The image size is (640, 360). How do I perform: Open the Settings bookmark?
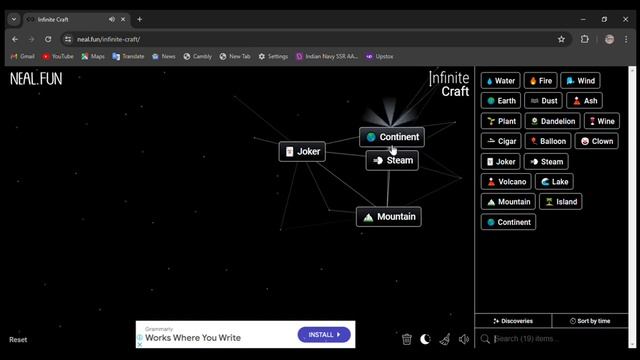[273, 56]
